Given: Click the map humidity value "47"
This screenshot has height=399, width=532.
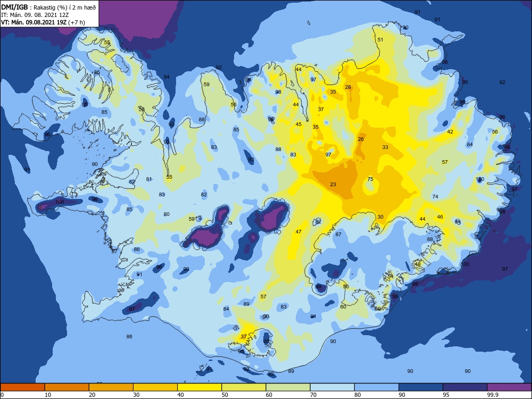Looking at the screenshot, I should coord(298,232).
